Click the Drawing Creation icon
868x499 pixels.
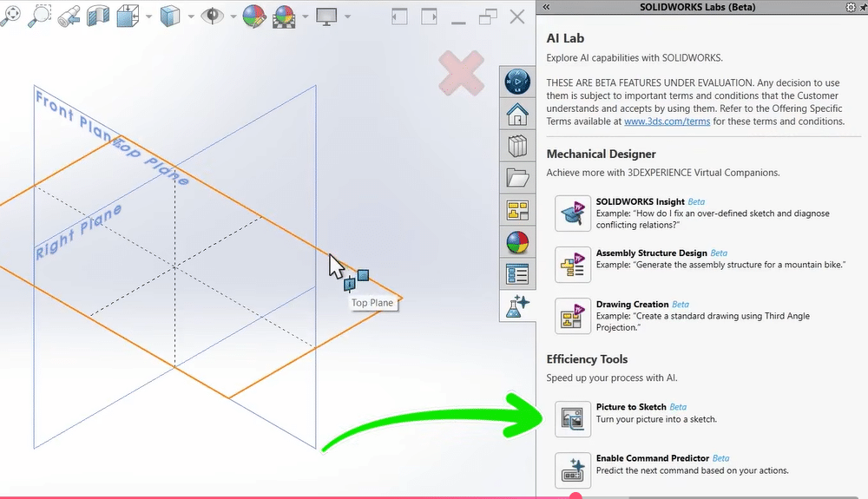[573, 316]
